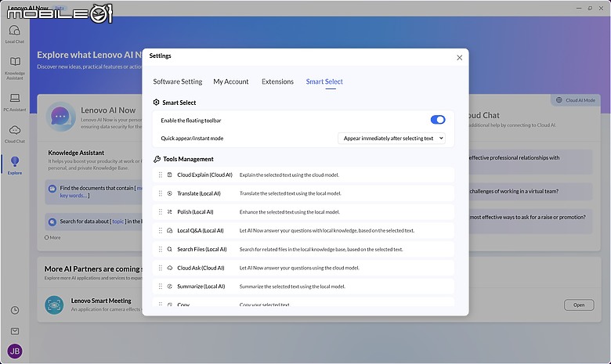This screenshot has width=611, height=364.
Task: Click the Lenovo Smart Meeting app icon
Action: pyautogui.click(x=54, y=305)
